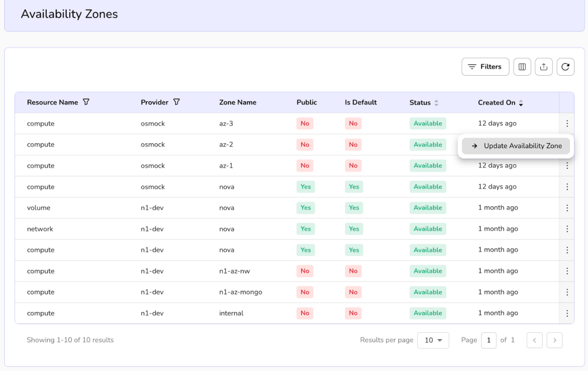Click the az-1 zone name cell
The width and height of the screenshot is (588, 371).
pyautogui.click(x=226, y=166)
